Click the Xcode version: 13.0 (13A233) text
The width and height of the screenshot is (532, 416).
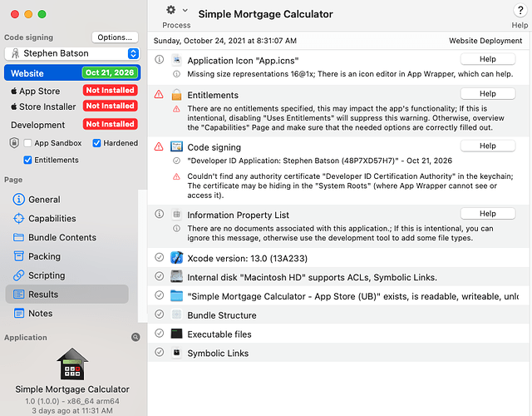point(248,259)
